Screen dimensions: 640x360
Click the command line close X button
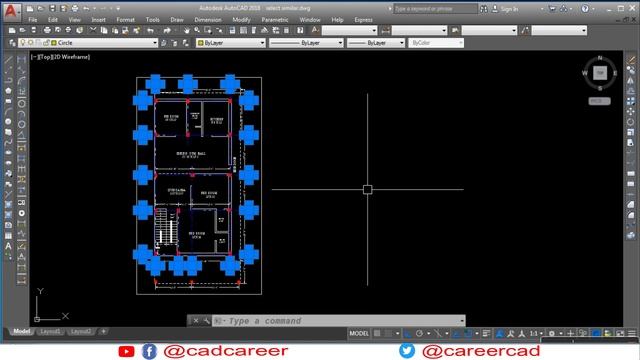click(x=196, y=321)
